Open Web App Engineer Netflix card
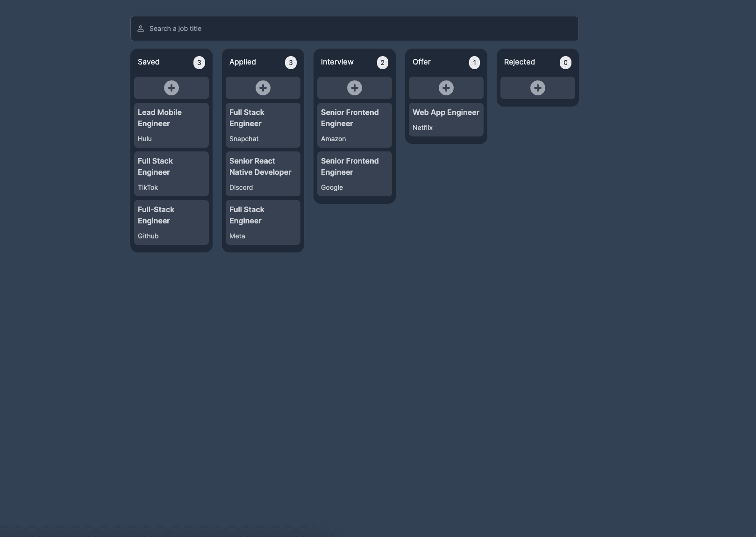Viewport: 756px width, 537px height. tap(446, 120)
